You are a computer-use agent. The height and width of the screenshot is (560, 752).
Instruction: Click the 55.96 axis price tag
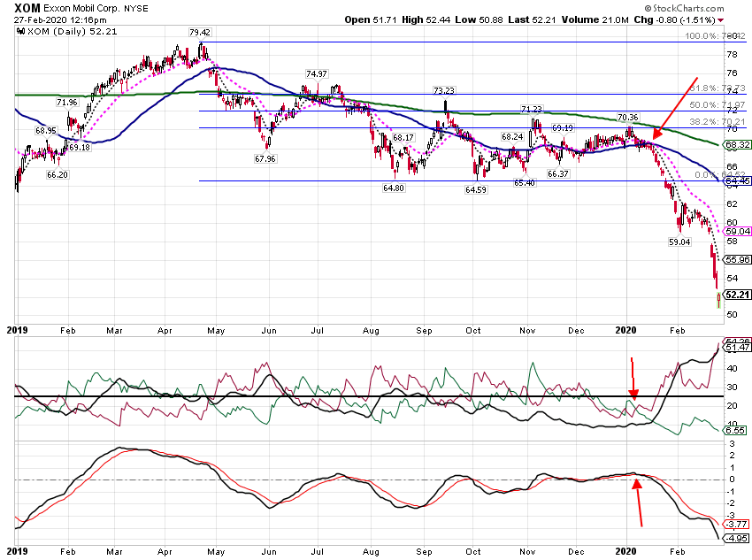pyautogui.click(x=738, y=259)
